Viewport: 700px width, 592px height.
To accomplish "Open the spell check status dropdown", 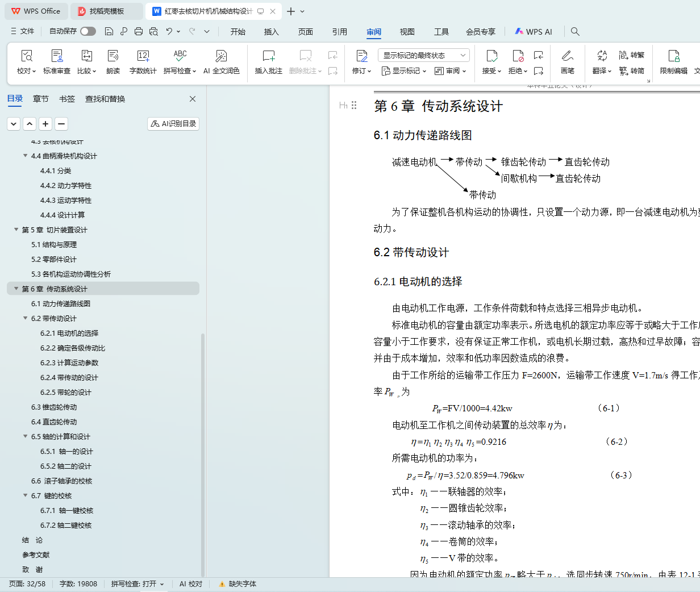I will 137,583.
